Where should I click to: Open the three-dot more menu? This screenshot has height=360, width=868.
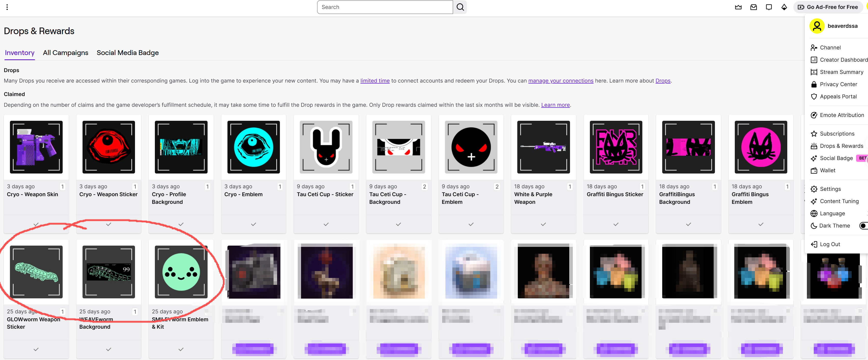pos(7,7)
